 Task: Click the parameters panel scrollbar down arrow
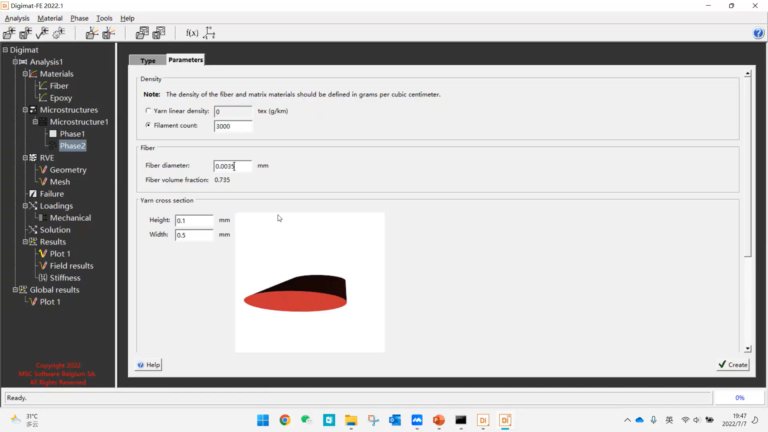(747, 349)
